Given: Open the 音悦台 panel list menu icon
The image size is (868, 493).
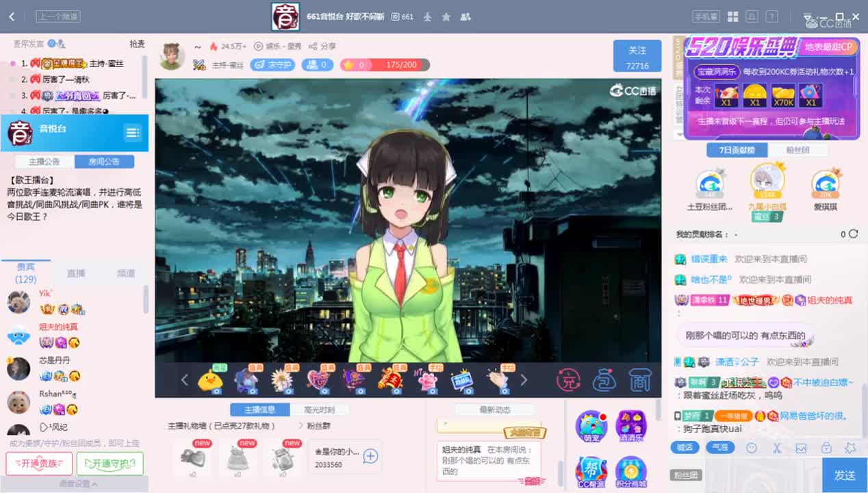Looking at the screenshot, I should (x=132, y=132).
